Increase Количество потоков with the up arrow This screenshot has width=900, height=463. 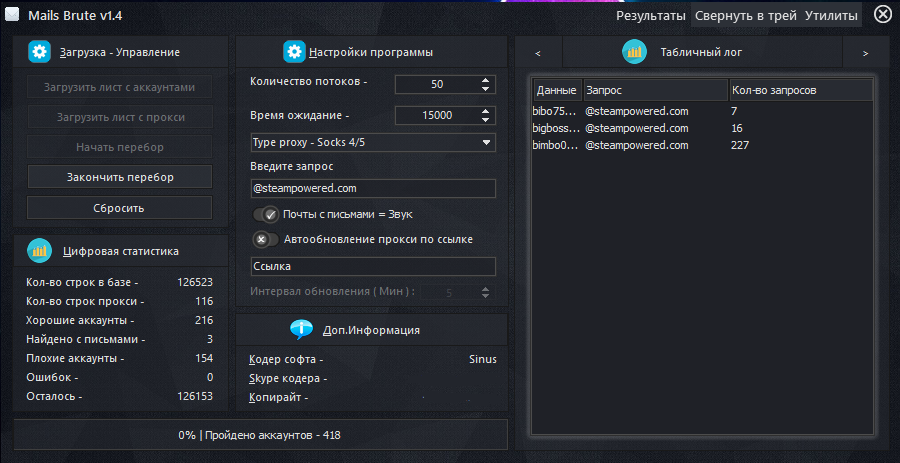point(486,80)
